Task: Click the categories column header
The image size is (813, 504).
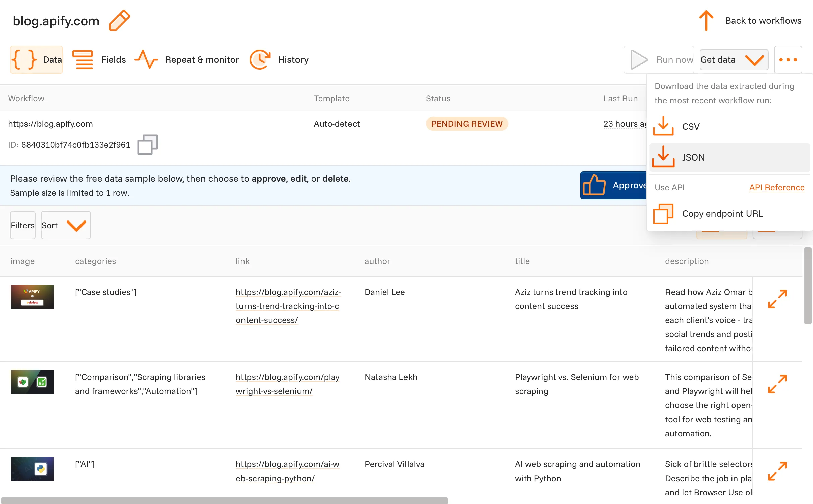Action: point(96,261)
